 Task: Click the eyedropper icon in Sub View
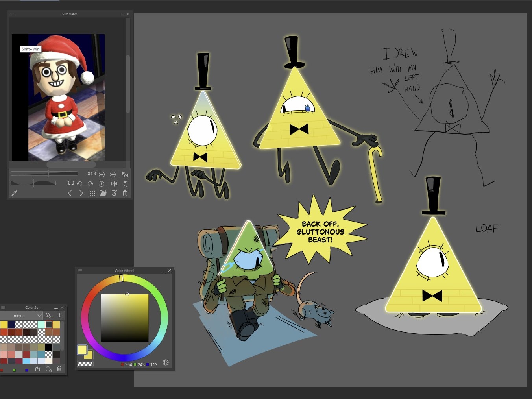click(x=15, y=193)
